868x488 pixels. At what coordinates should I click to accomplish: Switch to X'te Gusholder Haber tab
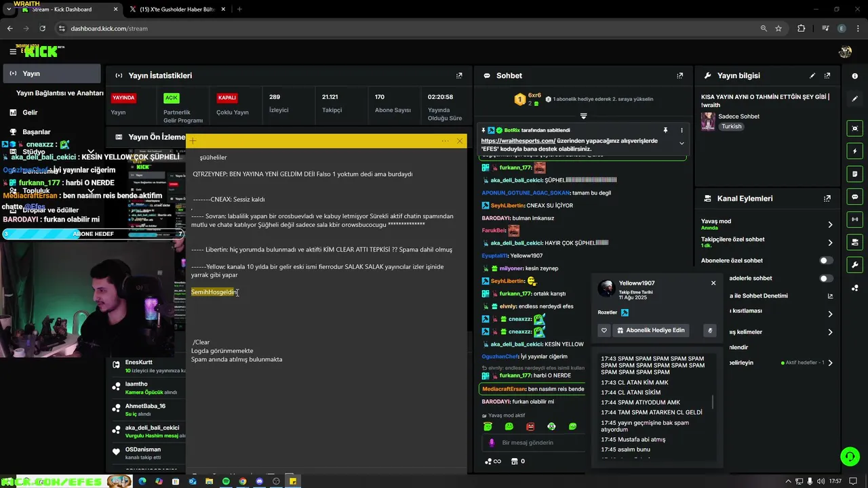(178, 9)
